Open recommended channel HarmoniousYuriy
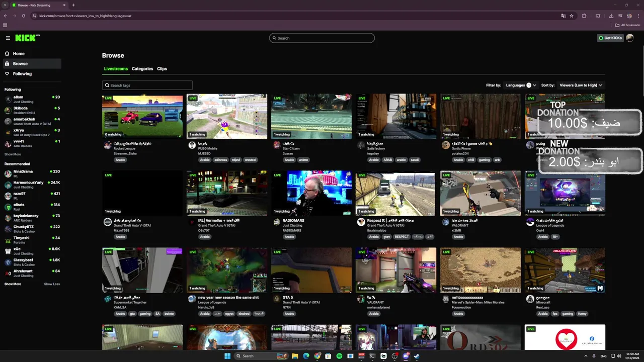This screenshot has height=362, width=644. click(32, 185)
